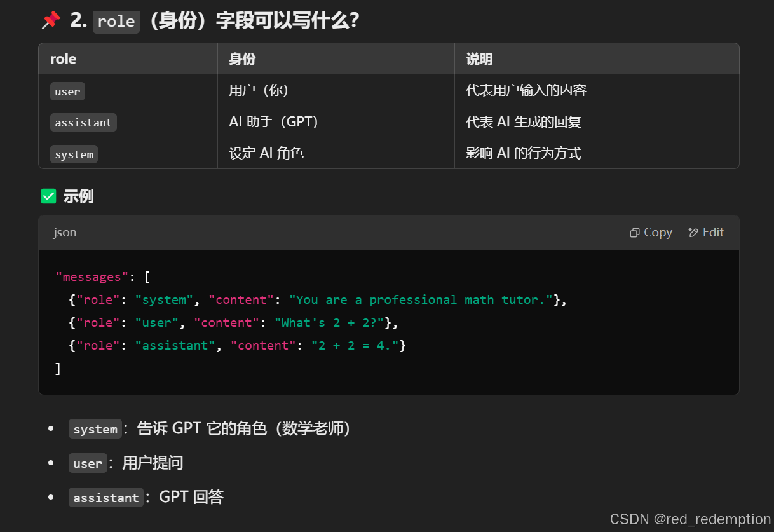Click the assistant tag in the bullet list
The image size is (774, 532).
point(106,498)
